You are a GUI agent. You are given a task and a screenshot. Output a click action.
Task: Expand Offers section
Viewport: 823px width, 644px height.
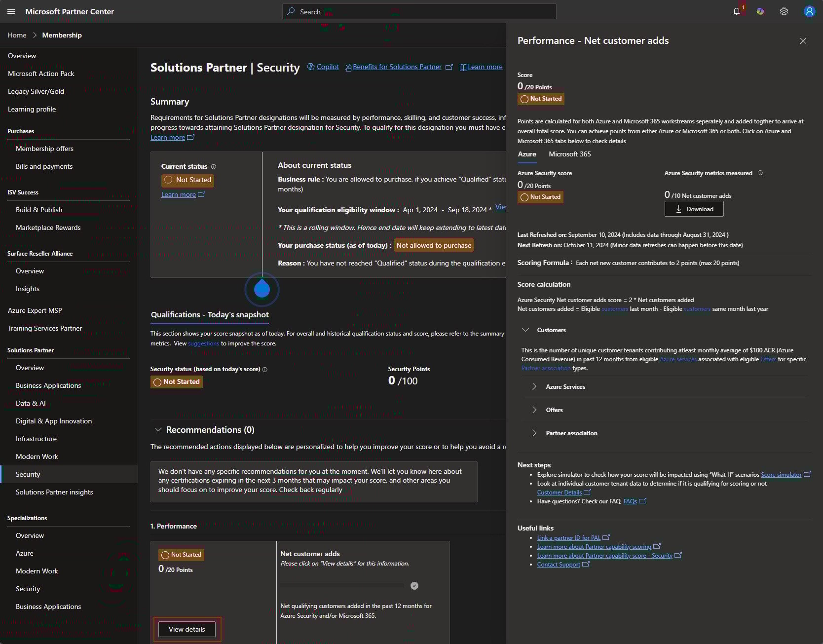[x=534, y=410]
